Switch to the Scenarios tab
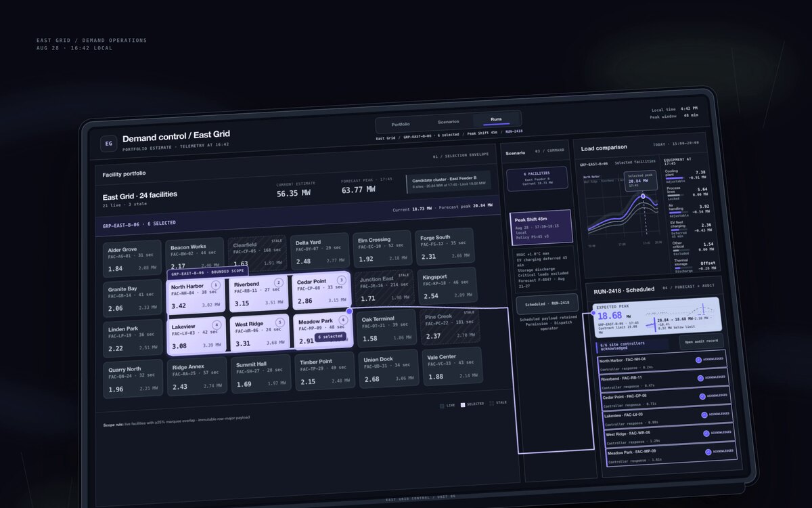 tap(449, 122)
